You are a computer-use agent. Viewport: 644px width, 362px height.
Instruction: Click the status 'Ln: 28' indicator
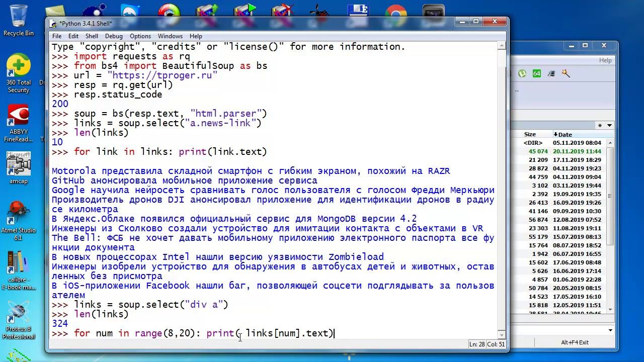click(477, 344)
